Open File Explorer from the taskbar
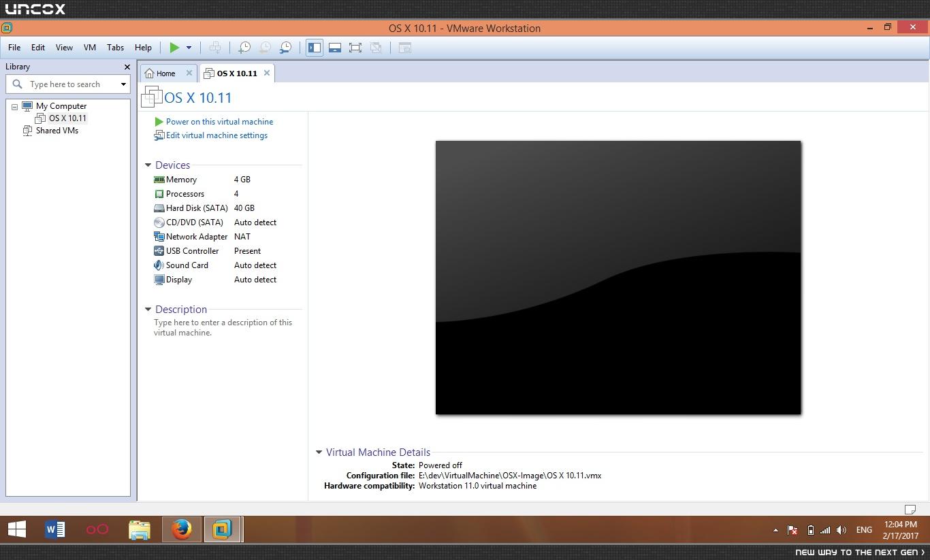 (140, 529)
